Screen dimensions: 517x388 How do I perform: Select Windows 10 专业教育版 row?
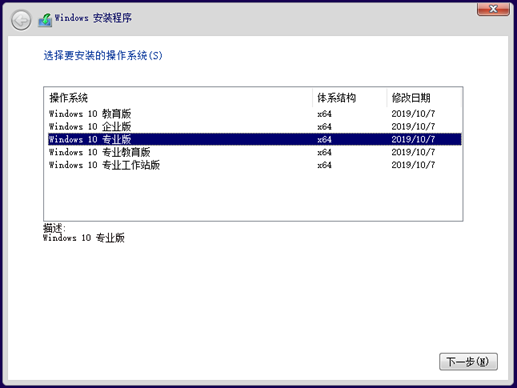point(255,152)
